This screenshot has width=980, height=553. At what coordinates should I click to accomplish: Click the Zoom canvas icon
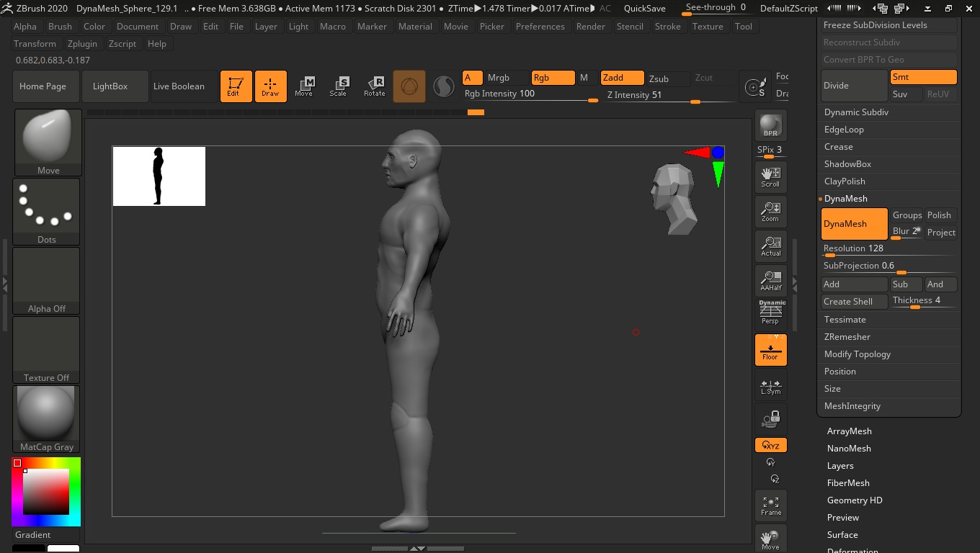pos(770,211)
